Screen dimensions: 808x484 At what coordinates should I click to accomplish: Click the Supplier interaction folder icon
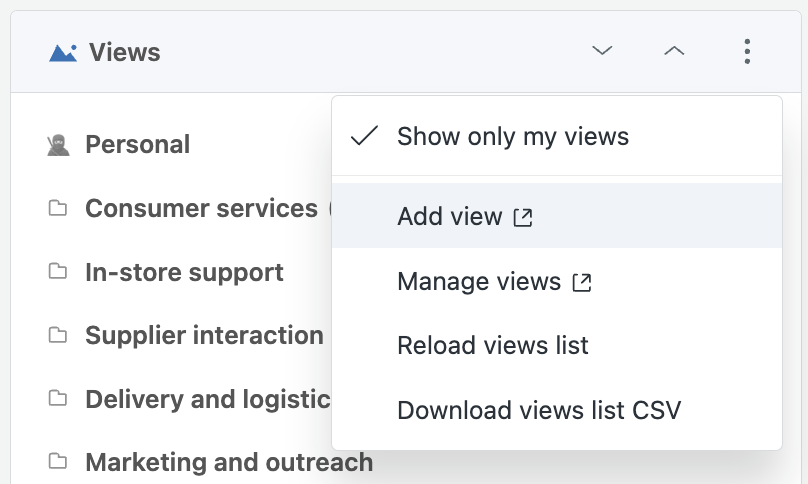pos(58,335)
